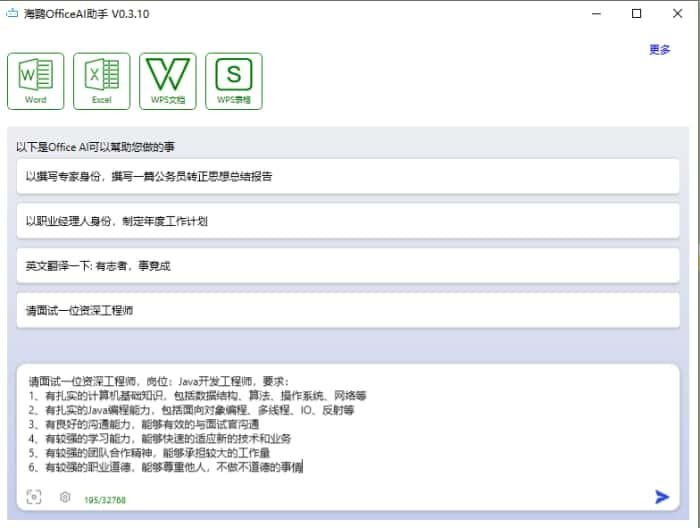Click the line starting 请面试一位资深工程师，岗位

[x=158, y=381]
